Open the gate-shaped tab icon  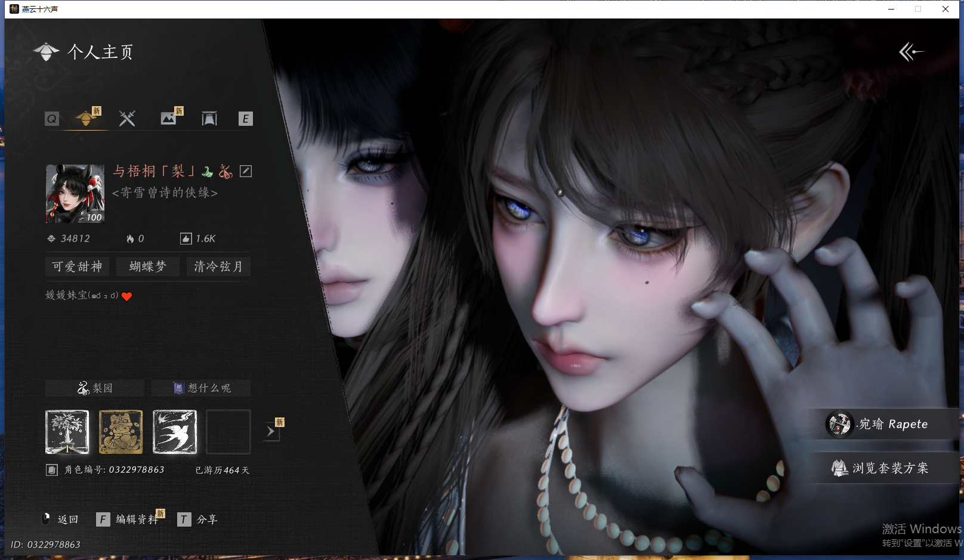tap(209, 118)
